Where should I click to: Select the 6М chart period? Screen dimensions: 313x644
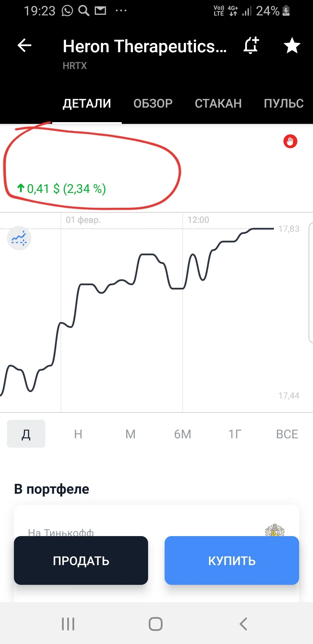tap(183, 434)
